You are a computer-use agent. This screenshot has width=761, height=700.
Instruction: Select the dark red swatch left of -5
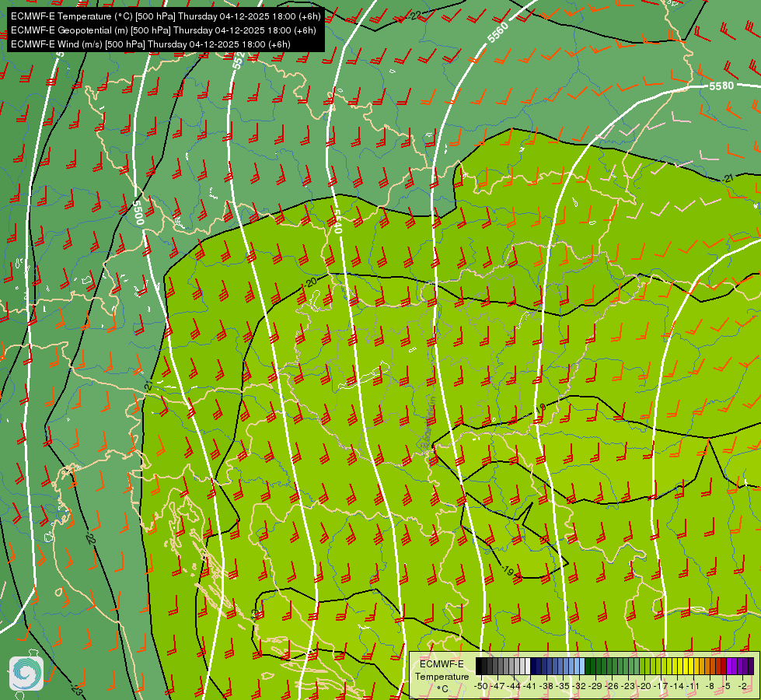(724, 666)
